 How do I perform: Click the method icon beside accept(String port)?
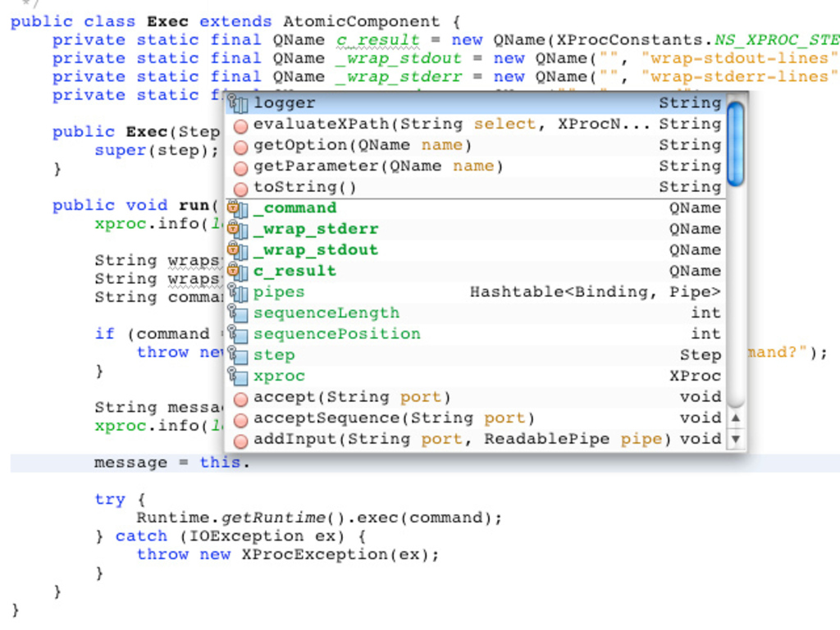click(240, 399)
